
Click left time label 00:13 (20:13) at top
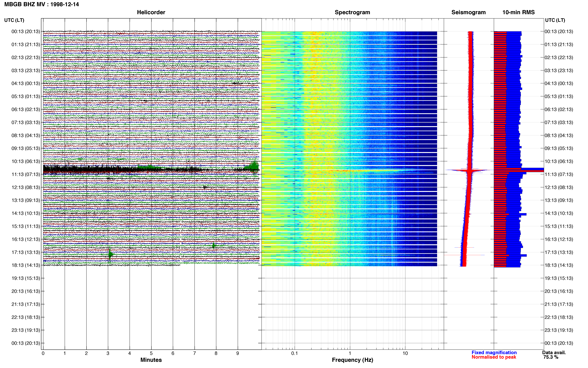coord(26,31)
